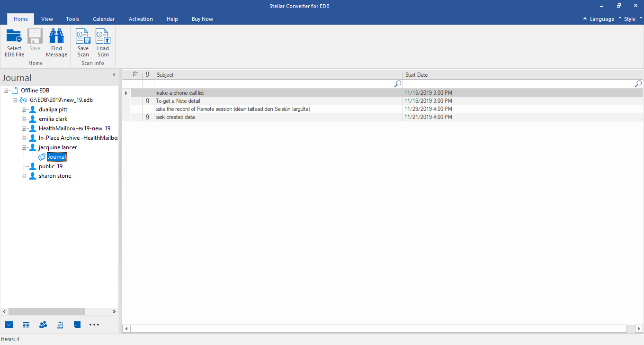The width and height of the screenshot is (644, 345).
Task: Collapse the G:\EDB\2019\new_19.edb node
Action: 15,100
